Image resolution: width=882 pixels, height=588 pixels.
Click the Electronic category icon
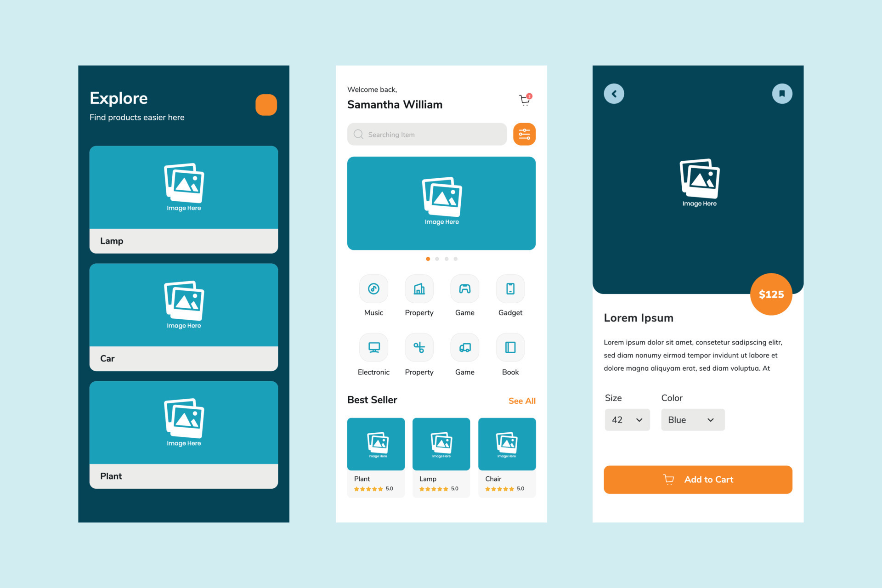tap(373, 348)
